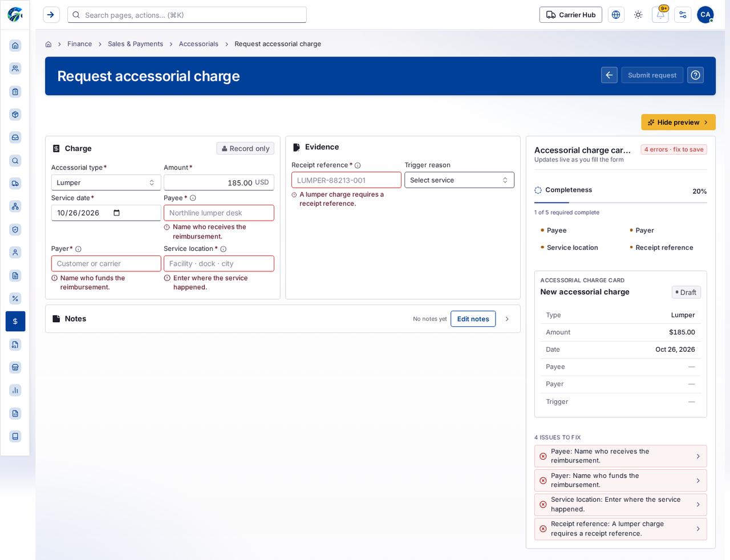Image resolution: width=730 pixels, height=560 pixels.
Task: Open the sliders settings icon in header
Action: click(683, 15)
